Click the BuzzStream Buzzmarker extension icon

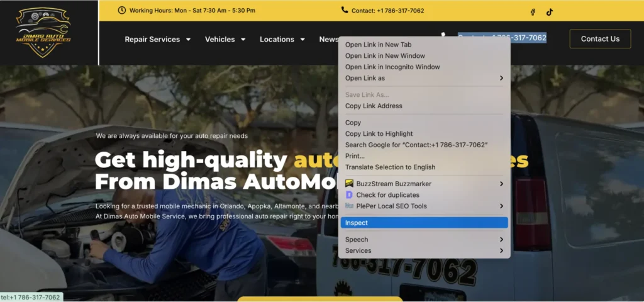349,184
